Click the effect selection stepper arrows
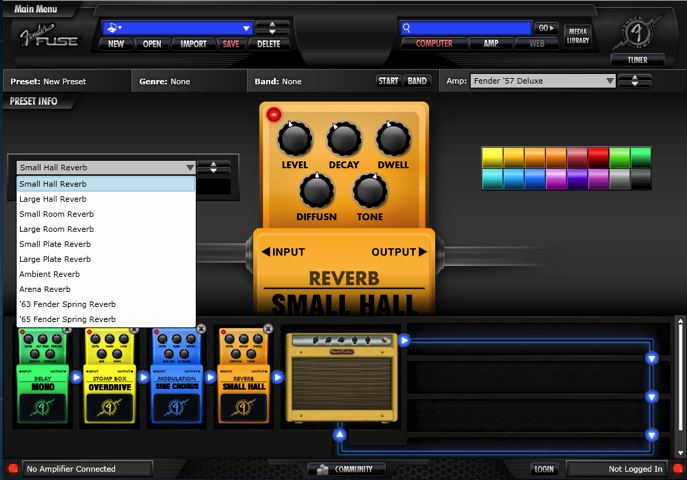 [x=213, y=167]
